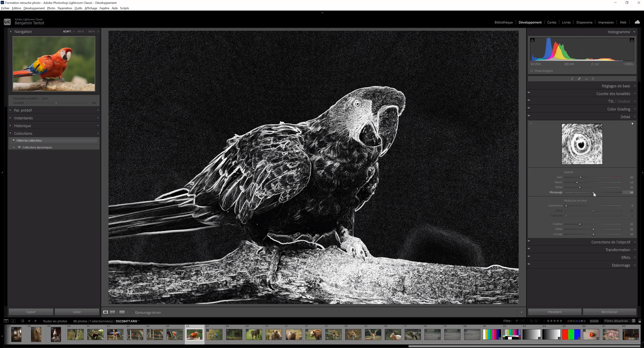The width and height of the screenshot is (644, 348).
Task: Select the Red eye correction tool
Action: click(586, 79)
